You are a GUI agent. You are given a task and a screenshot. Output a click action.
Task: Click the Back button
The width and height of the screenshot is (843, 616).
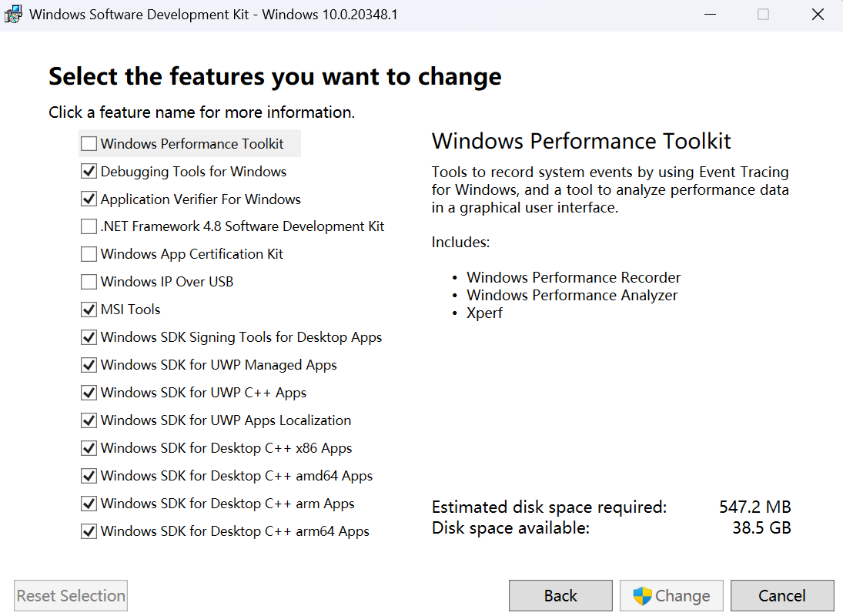[560, 595]
